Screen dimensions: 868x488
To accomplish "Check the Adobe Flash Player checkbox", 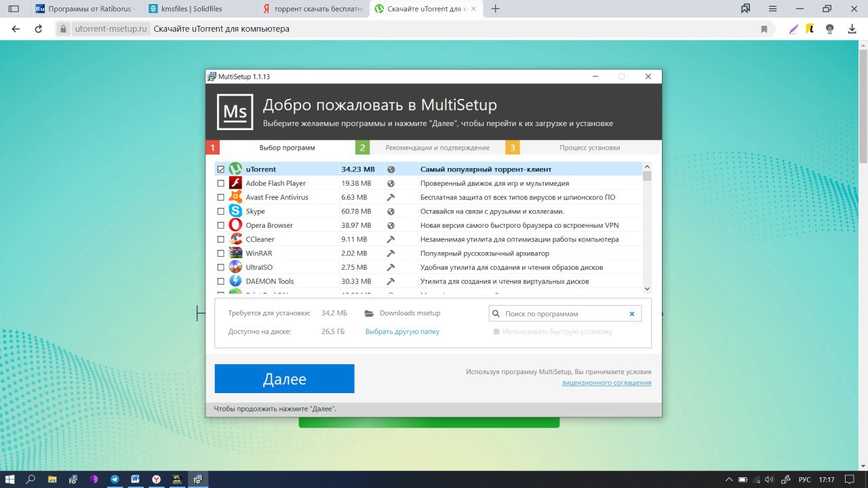I will (x=220, y=183).
